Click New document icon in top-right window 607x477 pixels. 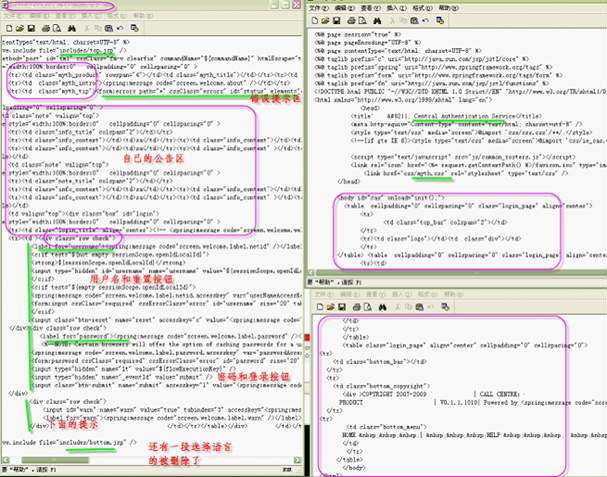click(314, 21)
